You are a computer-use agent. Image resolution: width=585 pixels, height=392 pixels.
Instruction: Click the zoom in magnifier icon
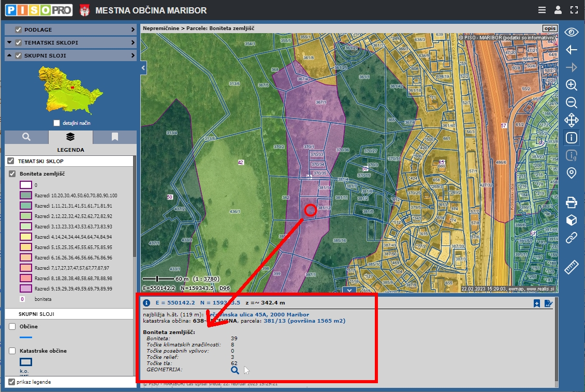click(x=571, y=85)
